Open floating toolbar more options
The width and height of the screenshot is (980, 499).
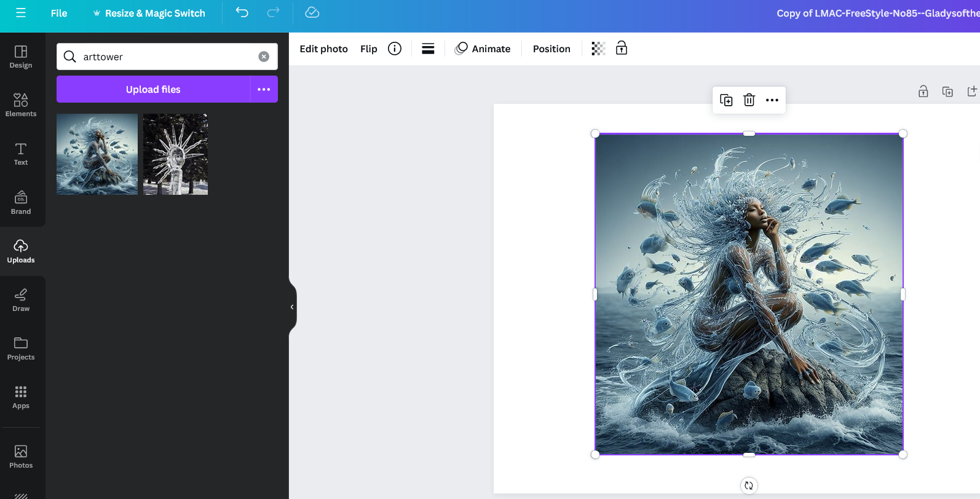click(x=772, y=100)
